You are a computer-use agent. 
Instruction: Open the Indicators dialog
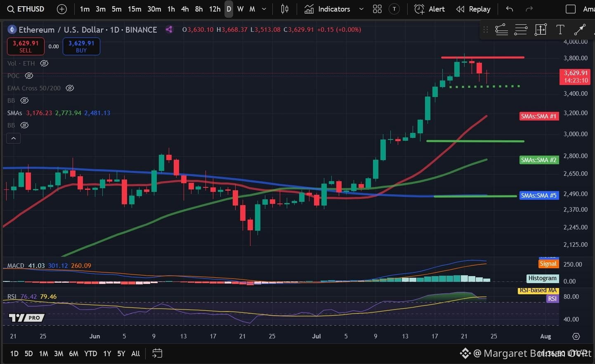(327, 9)
